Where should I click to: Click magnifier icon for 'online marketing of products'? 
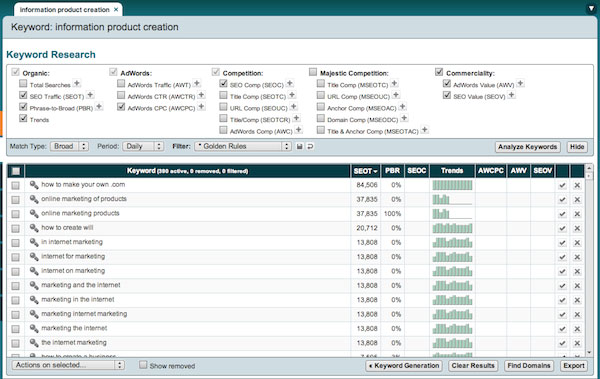tap(34, 199)
